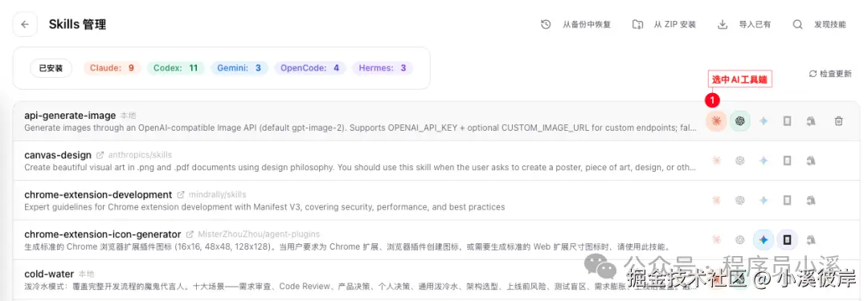Filter by Gemini: 3 chip

[x=240, y=68]
